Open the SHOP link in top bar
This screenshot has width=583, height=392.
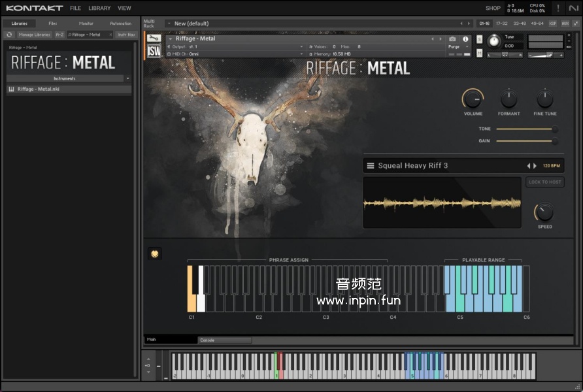pyautogui.click(x=493, y=8)
